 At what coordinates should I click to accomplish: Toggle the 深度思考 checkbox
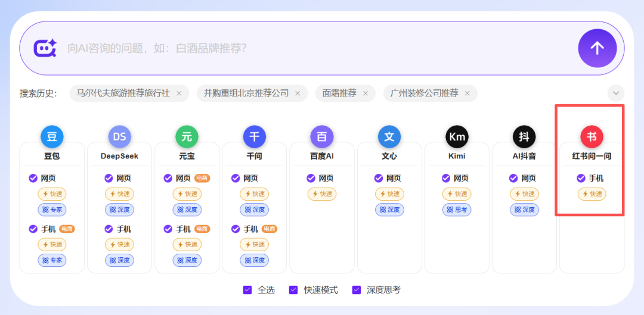coord(357,290)
